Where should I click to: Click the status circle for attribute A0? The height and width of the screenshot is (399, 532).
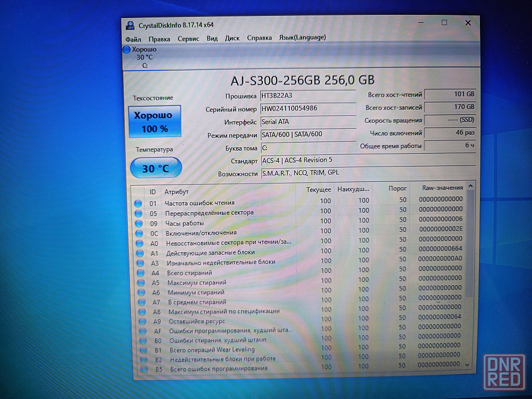139,243
